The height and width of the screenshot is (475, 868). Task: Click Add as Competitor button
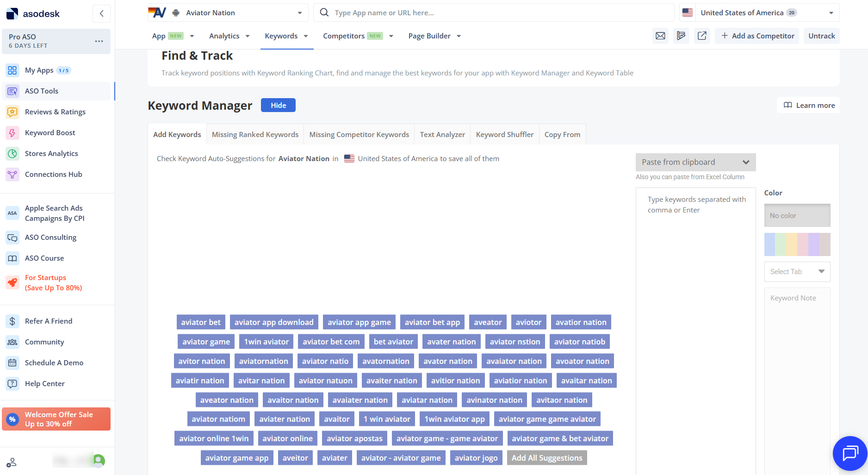coord(757,36)
